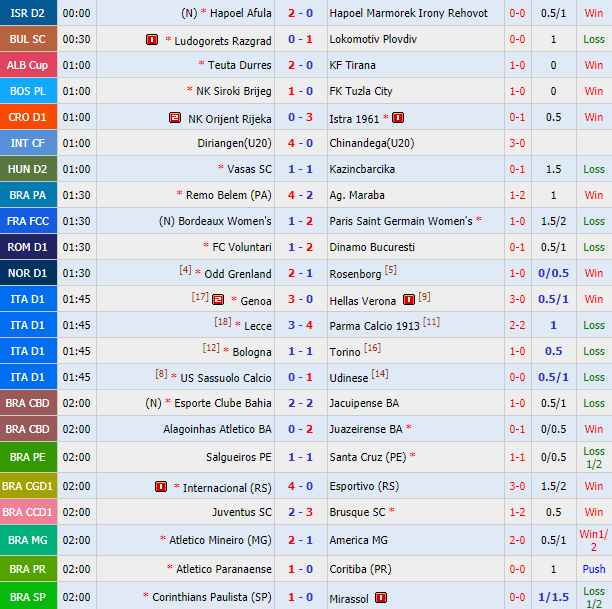This screenshot has height=609, width=612.
Task: Click the 4 - 2 score of Remo Belem match
Action: (301, 195)
